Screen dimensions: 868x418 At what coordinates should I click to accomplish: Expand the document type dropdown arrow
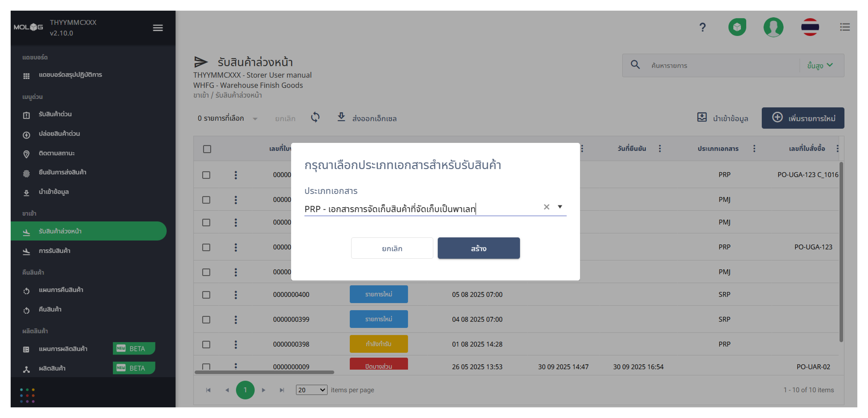(x=560, y=207)
